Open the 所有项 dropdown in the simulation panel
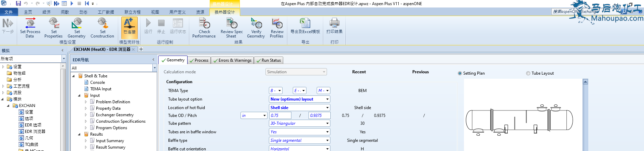Screen dimensions: 644x151 pos(64,59)
